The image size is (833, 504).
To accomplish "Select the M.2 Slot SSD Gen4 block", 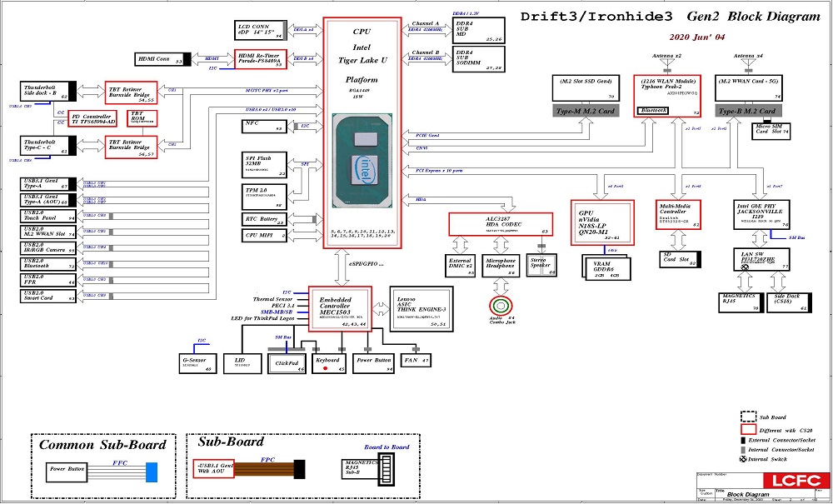I will click(x=585, y=88).
